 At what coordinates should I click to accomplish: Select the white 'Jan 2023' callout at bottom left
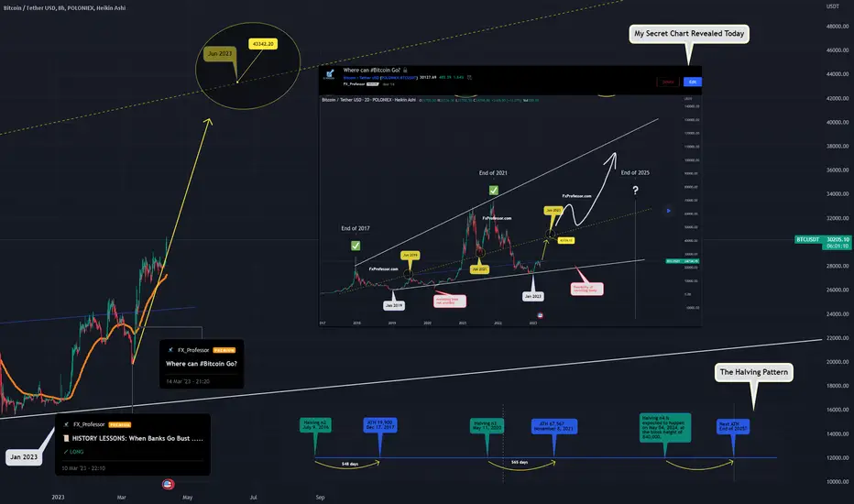pos(24,457)
